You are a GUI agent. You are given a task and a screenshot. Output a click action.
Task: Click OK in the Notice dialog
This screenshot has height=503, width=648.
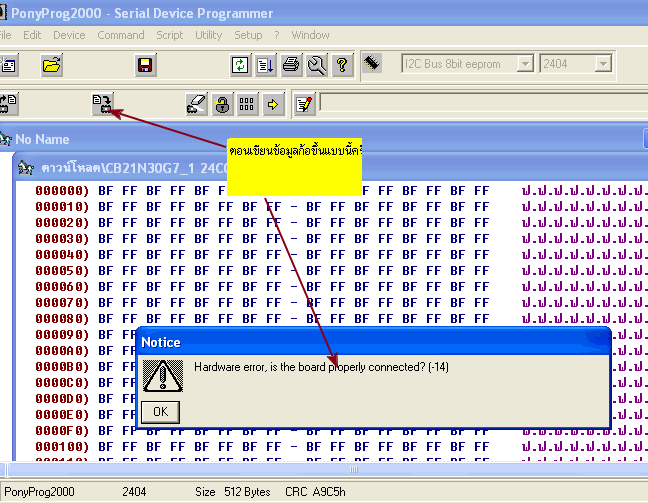(x=160, y=412)
